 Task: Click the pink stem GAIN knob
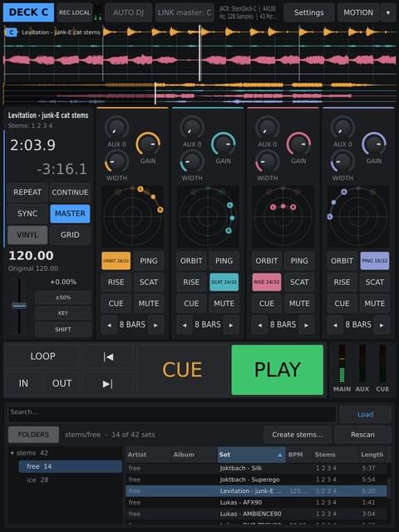pyautogui.click(x=299, y=144)
